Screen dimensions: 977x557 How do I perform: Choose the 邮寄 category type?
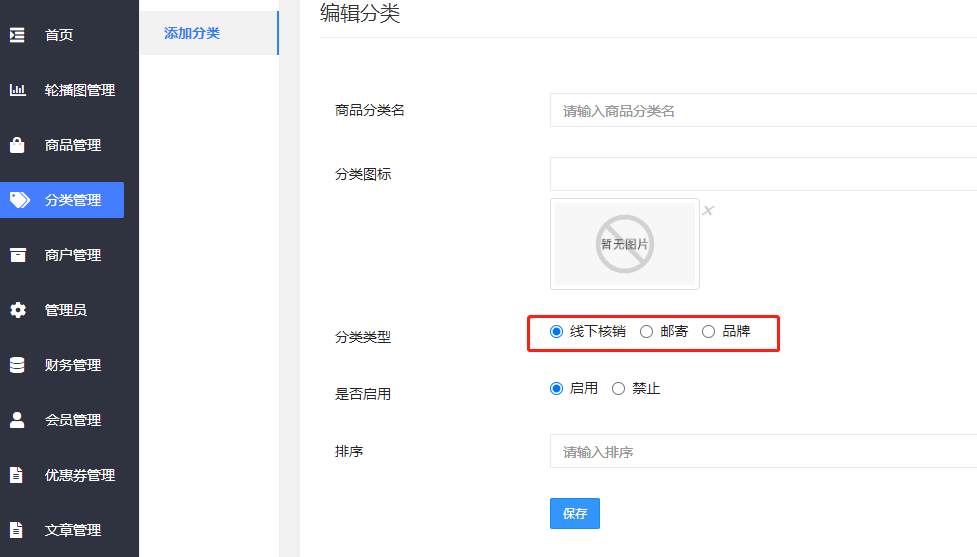pyautogui.click(x=647, y=331)
